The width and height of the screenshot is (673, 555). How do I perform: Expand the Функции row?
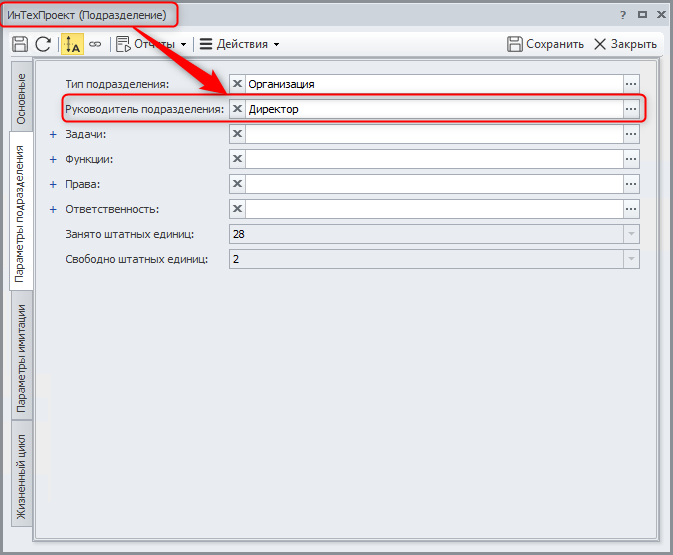54,159
